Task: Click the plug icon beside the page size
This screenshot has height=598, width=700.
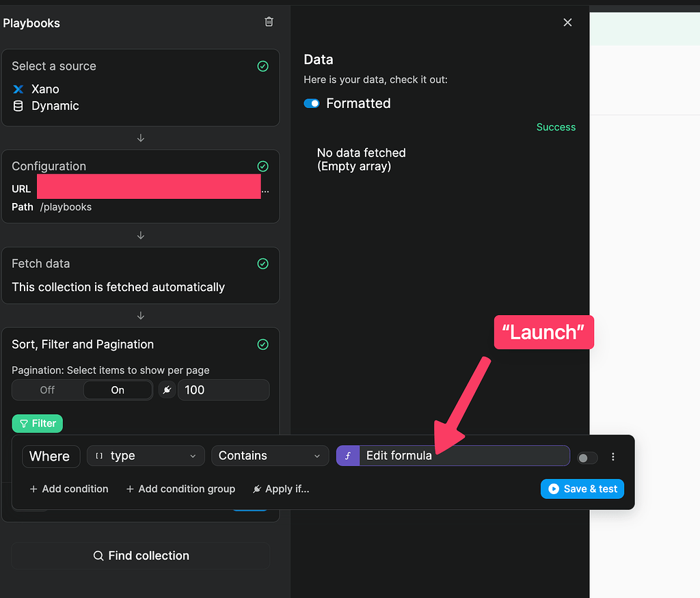Action: (167, 390)
